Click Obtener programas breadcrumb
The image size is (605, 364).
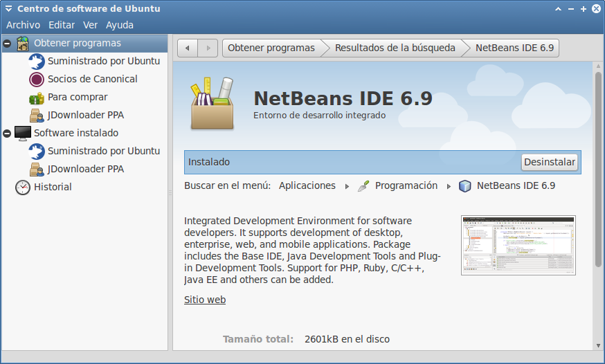tap(271, 48)
